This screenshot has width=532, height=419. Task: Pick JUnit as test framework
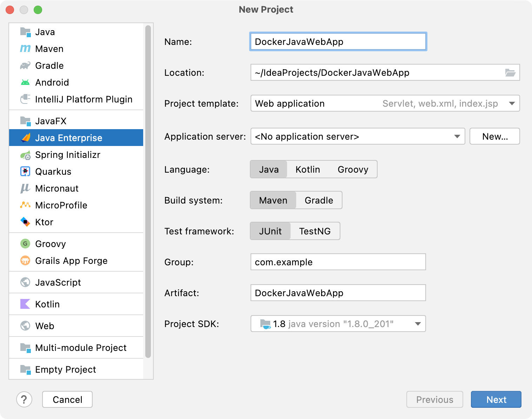(270, 231)
